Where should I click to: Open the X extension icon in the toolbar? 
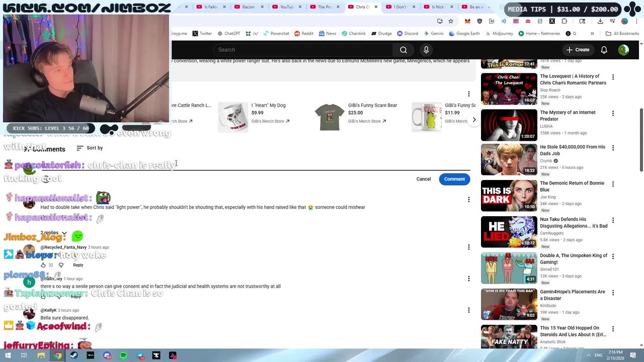[x=552, y=21]
